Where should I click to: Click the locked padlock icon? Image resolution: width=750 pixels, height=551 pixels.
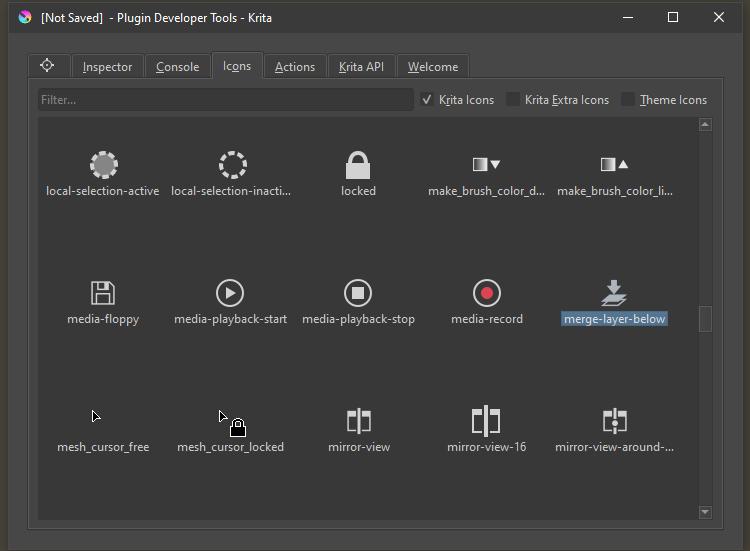pos(358,165)
